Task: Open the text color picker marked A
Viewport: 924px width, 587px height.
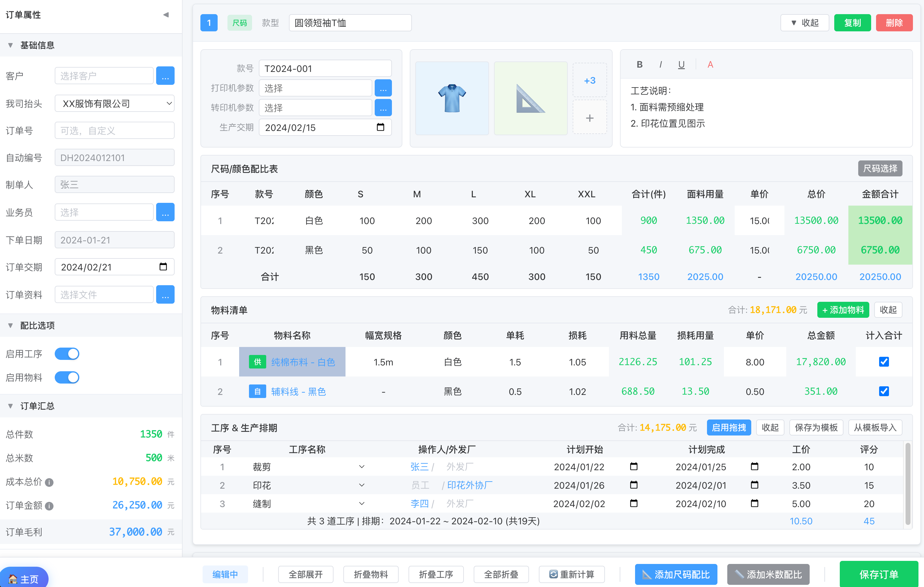Action: coord(710,64)
